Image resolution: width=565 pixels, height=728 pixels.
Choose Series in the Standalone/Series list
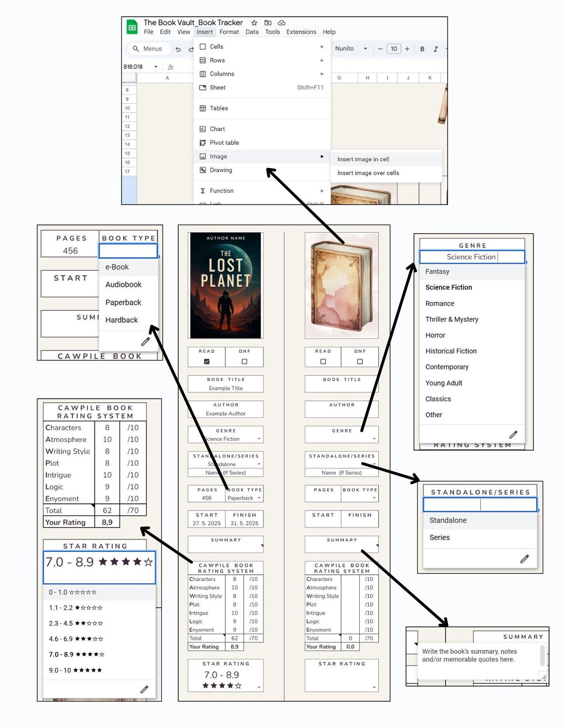coord(480,538)
